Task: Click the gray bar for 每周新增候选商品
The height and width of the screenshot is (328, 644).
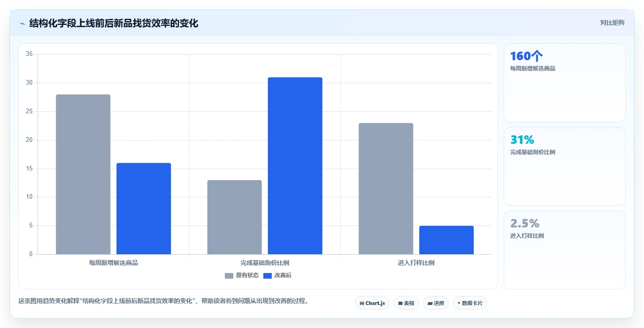Action: click(83, 174)
